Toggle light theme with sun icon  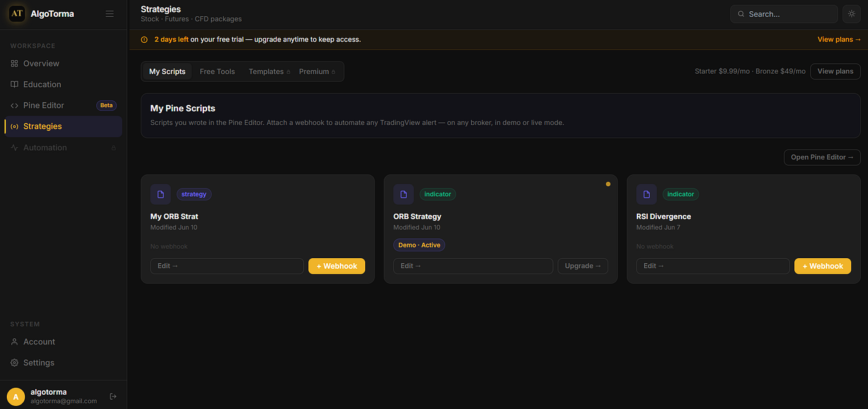pyautogui.click(x=852, y=14)
